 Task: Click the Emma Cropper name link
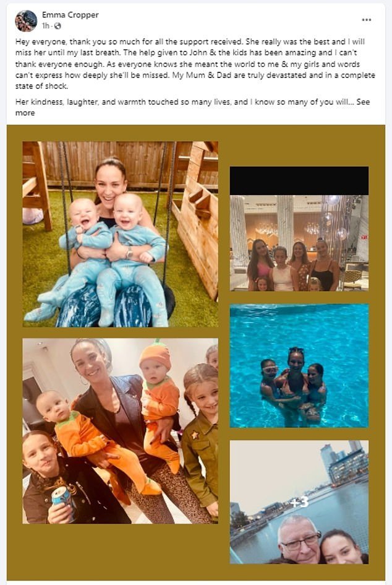[70, 15]
